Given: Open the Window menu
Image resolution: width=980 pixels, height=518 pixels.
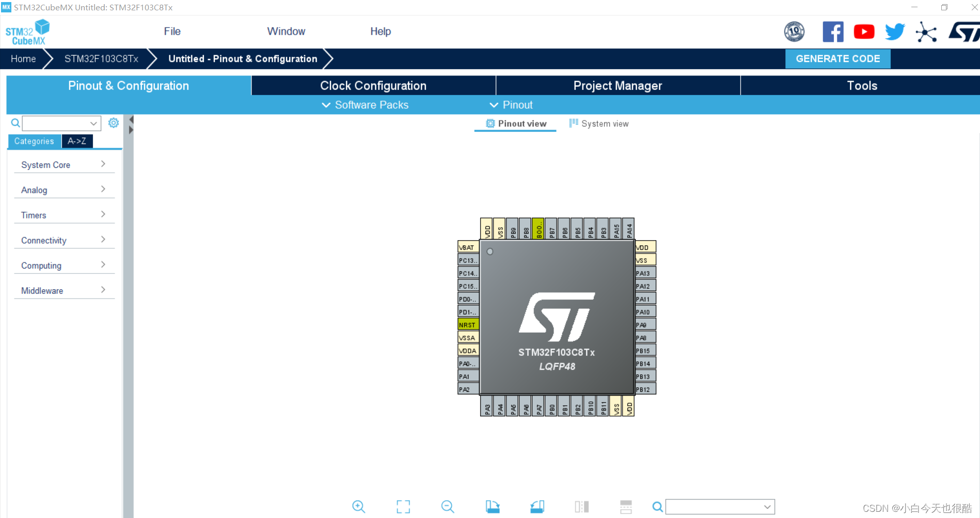Looking at the screenshot, I should (x=286, y=31).
